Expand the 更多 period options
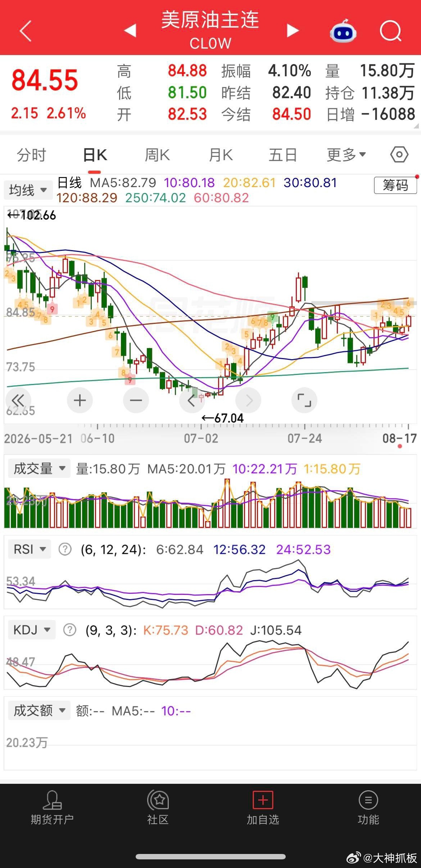The height and width of the screenshot is (868, 421). pyautogui.click(x=346, y=155)
